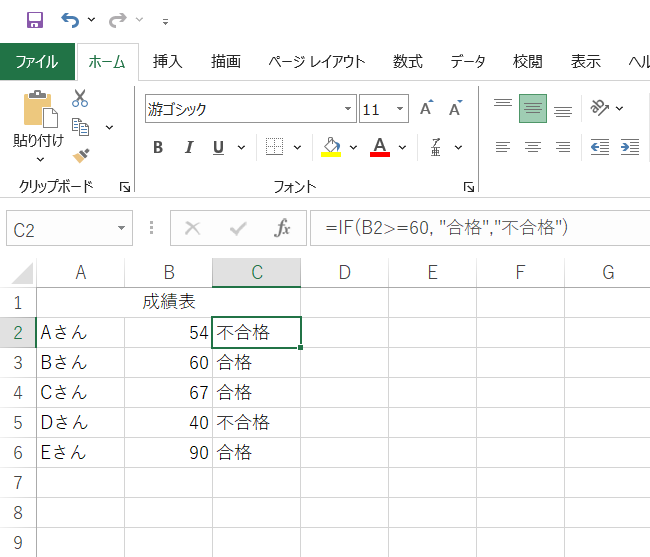Switch to the 数式 ribbon tab
650x557 pixels.
[407, 61]
